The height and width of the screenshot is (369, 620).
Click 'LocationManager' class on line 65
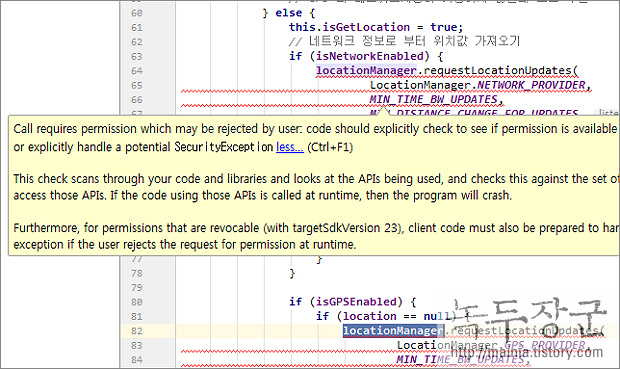(x=420, y=85)
